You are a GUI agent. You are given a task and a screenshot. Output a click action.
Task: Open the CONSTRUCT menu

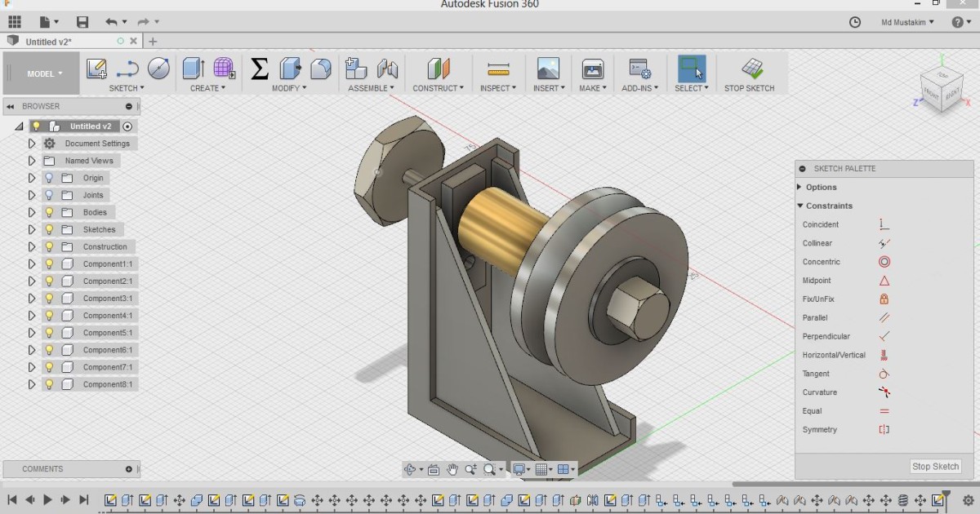coord(438,88)
